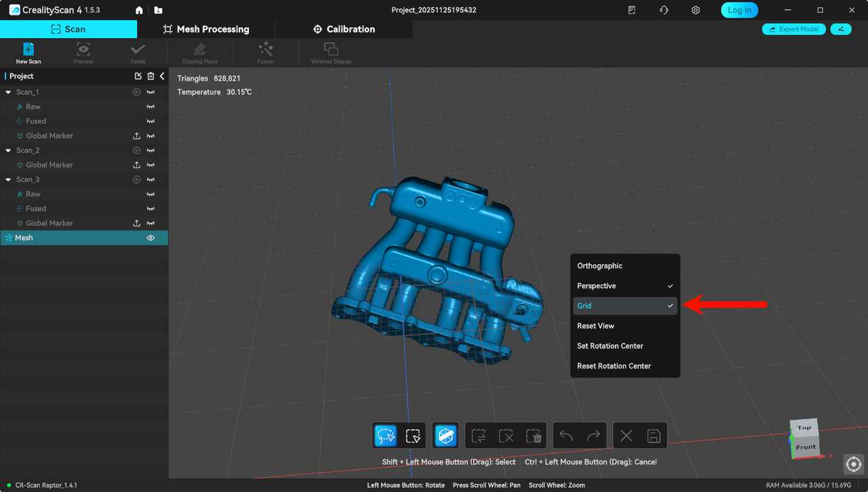Show the Fused data of Scan_1
Image resolution: width=868 pixels, height=492 pixels.
point(150,121)
